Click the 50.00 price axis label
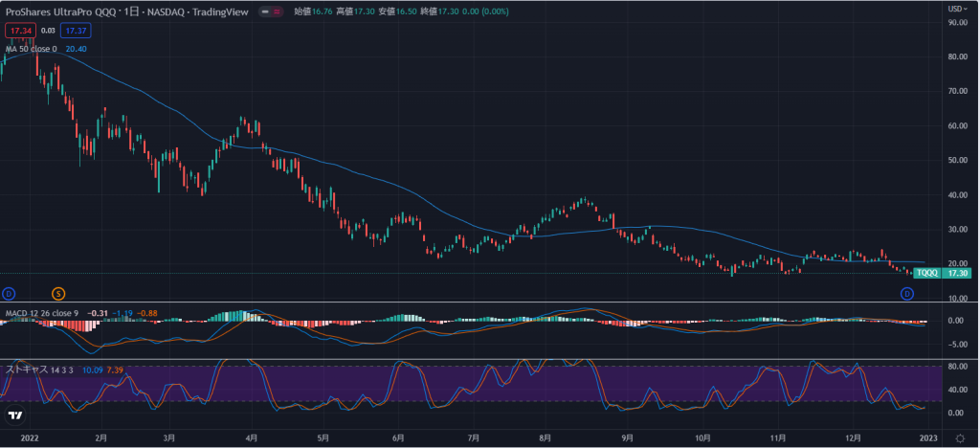This screenshot has height=448, width=980. pos(958,161)
